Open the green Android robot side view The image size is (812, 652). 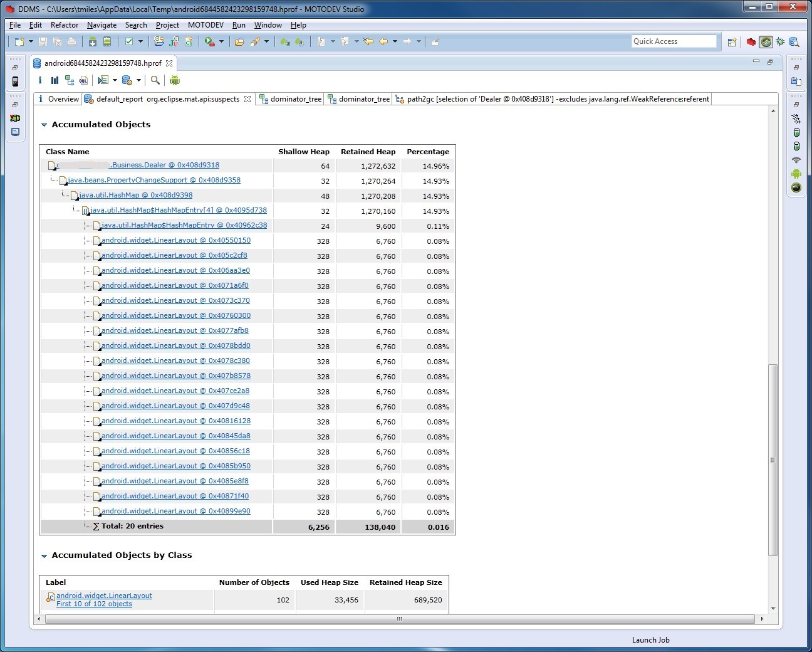(x=796, y=174)
